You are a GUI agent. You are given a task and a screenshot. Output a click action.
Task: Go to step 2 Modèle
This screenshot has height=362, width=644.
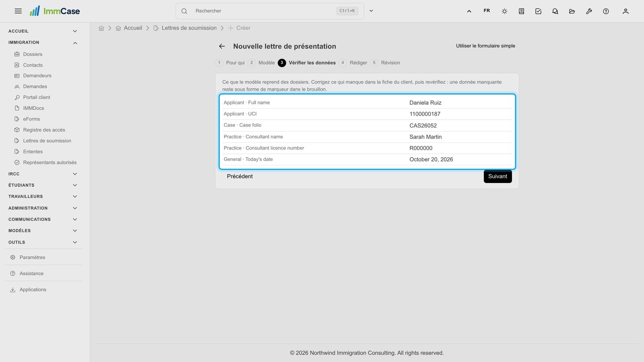(262, 63)
